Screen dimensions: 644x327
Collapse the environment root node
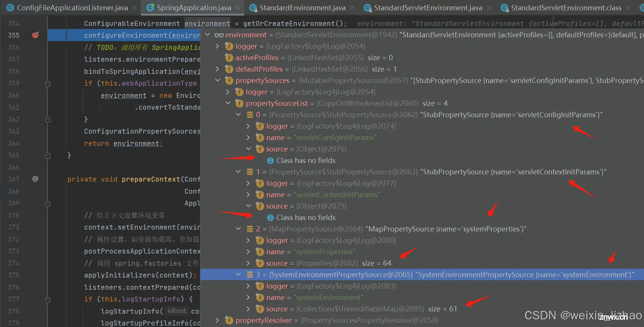coord(208,35)
